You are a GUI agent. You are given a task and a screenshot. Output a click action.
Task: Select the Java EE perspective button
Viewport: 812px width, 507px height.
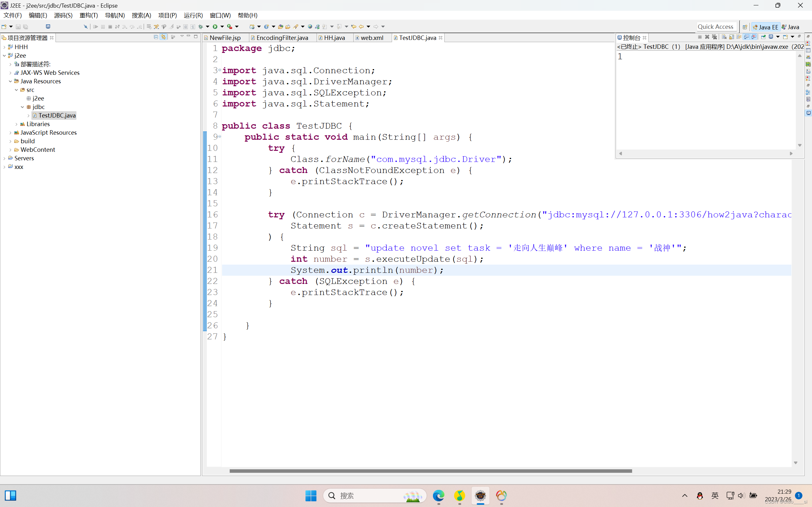point(765,27)
